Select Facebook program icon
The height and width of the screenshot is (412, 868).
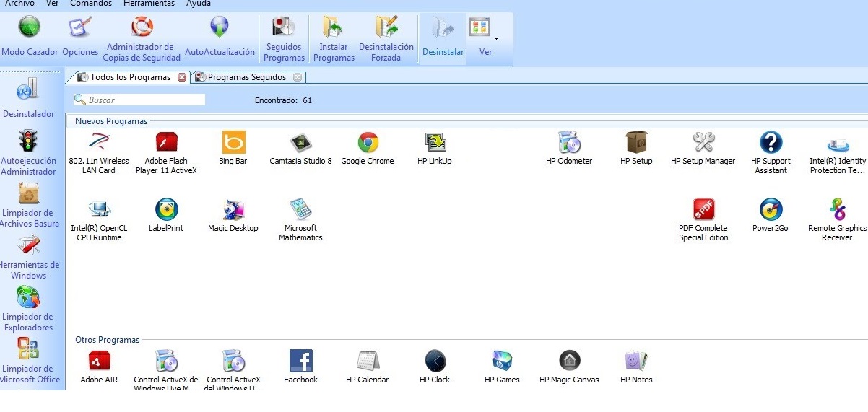click(300, 367)
